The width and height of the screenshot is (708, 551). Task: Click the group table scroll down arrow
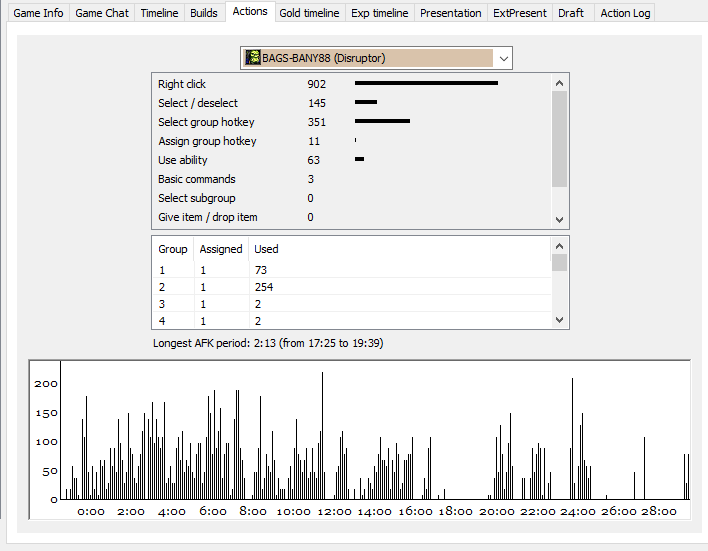559,319
